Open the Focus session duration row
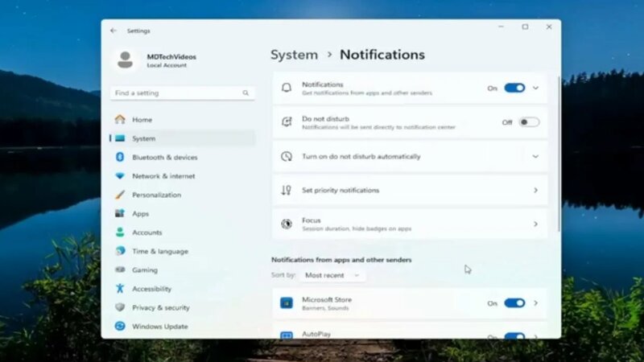 [410, 224]
